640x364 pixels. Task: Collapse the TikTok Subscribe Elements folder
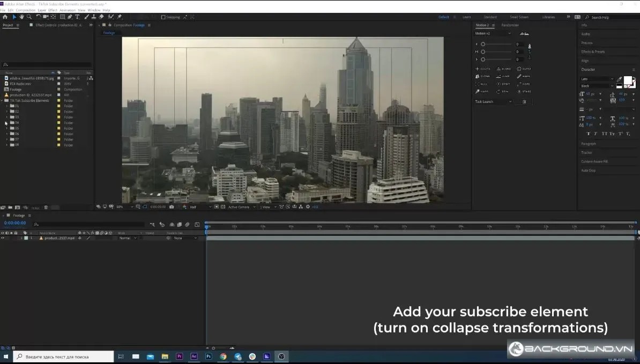pos(2,100)
